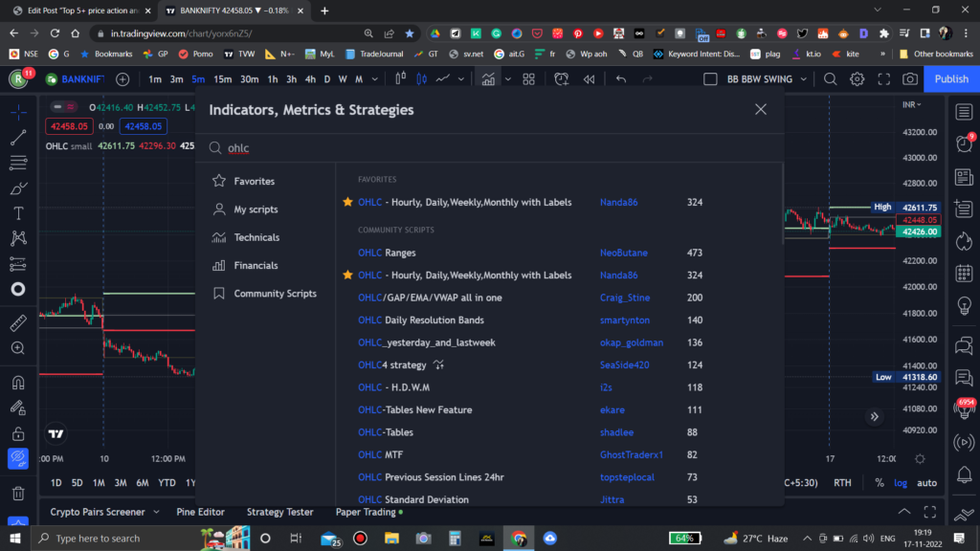
Task: Toggle hide all drawings
Action: pos(18,458)
